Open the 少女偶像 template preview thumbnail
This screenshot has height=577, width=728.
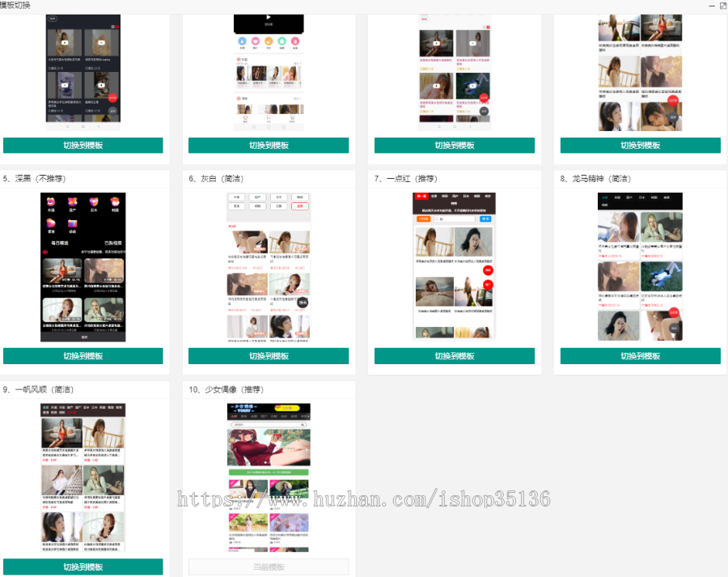click(x=269, y=477)
